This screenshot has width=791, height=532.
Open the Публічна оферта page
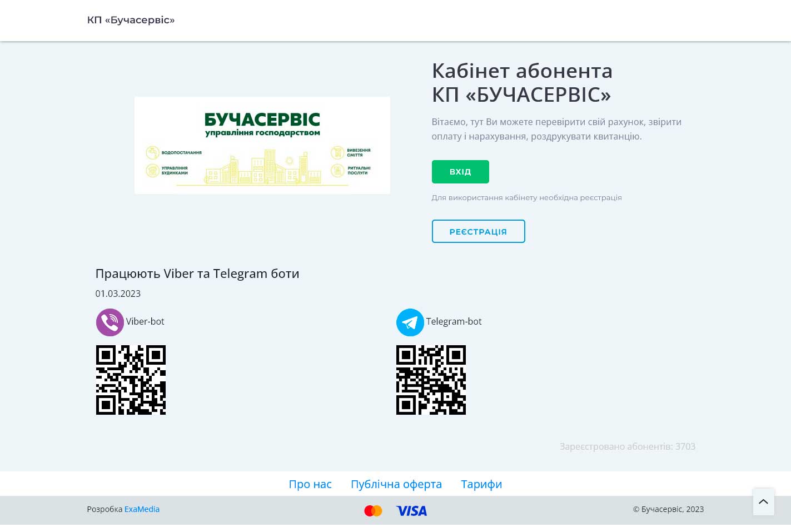(x=396, y=484)
